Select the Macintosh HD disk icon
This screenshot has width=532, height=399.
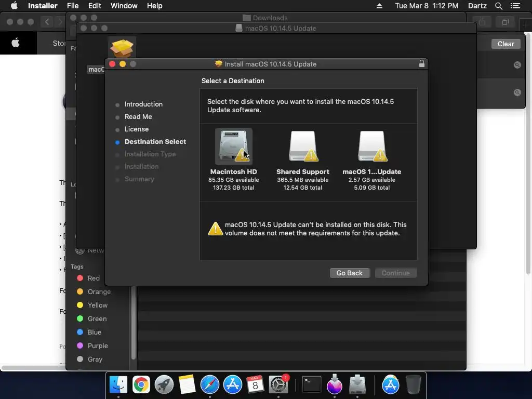coord(234,146)
